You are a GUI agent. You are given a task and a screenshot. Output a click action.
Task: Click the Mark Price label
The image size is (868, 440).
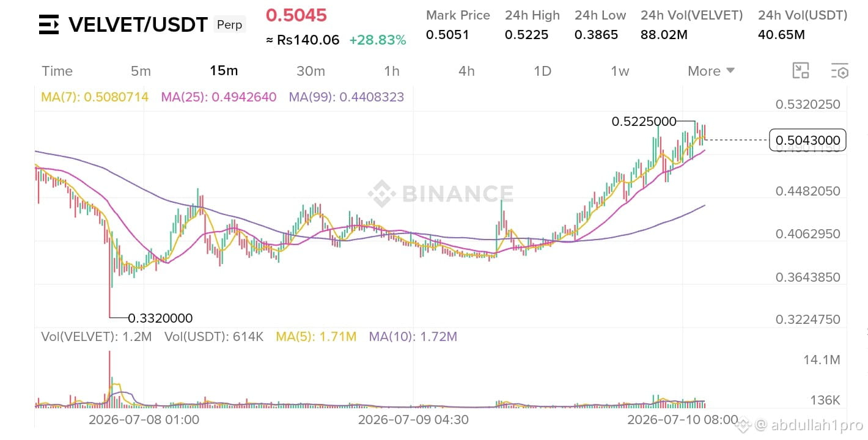point(458,15)
